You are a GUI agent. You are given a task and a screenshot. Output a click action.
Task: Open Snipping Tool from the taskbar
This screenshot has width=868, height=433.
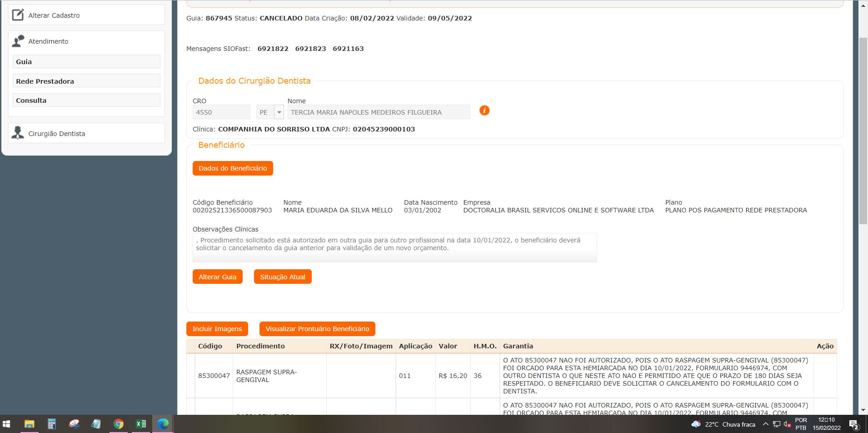tap(74, 424)
